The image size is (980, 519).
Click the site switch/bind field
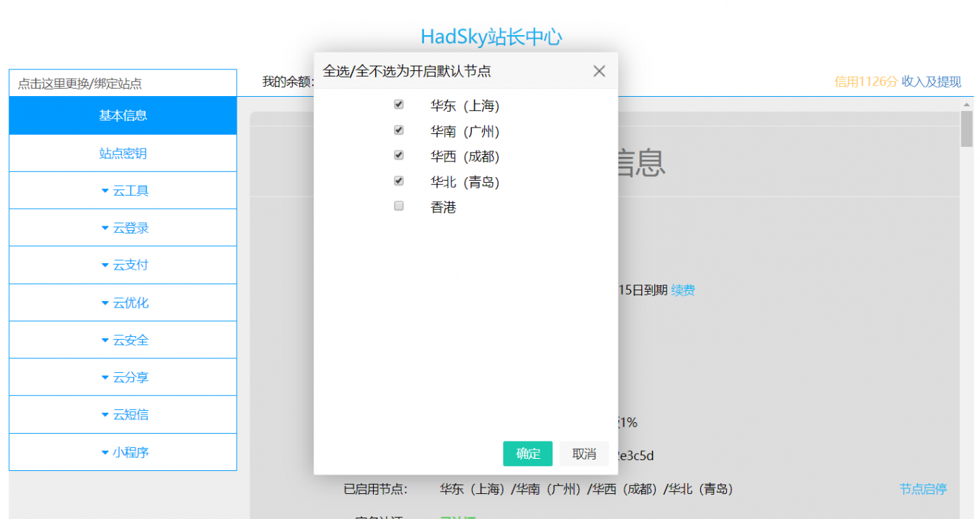pos(123,83)
